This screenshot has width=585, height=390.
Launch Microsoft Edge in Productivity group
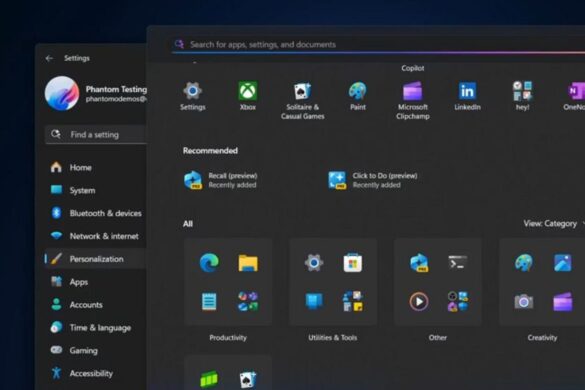point(209,262)
